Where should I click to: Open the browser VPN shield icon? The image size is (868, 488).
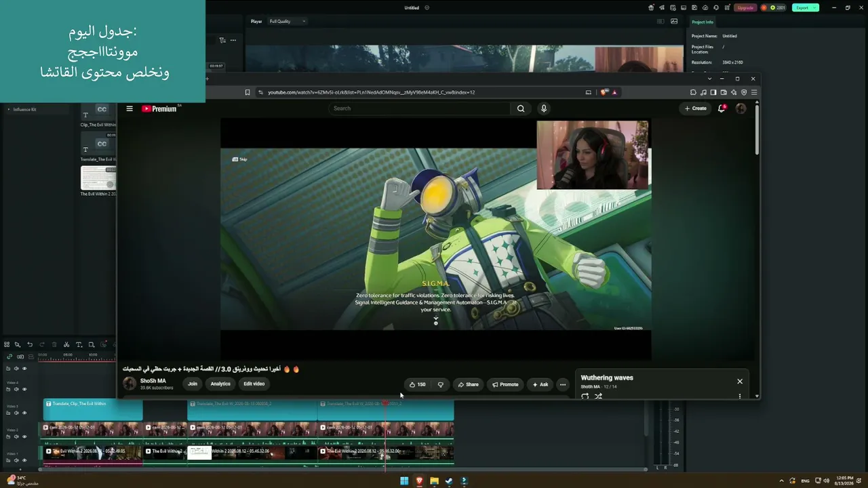[744, 92]
